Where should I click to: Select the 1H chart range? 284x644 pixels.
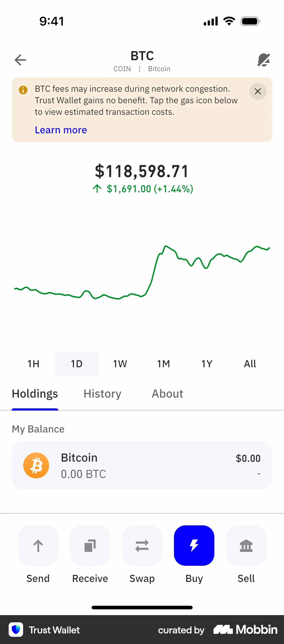point(33,364)
